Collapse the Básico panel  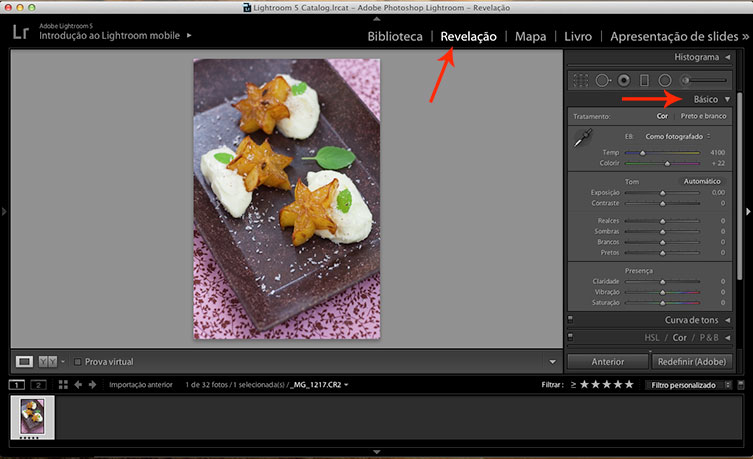point(727,100)
